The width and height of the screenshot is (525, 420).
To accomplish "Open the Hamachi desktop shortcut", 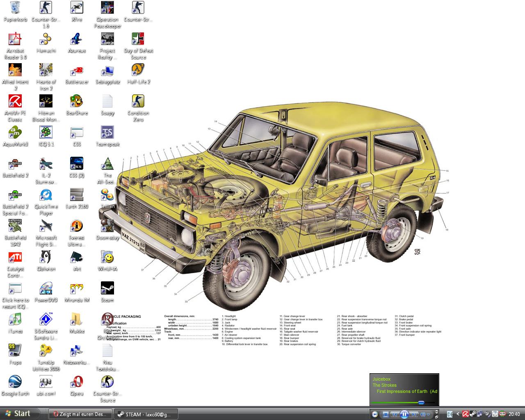I will 46,43.
